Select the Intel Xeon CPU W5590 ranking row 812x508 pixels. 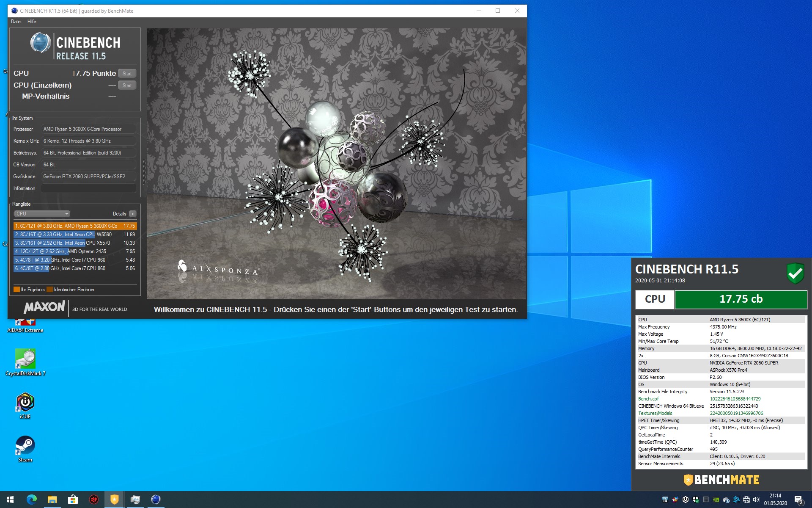click(x=75, y=235)
